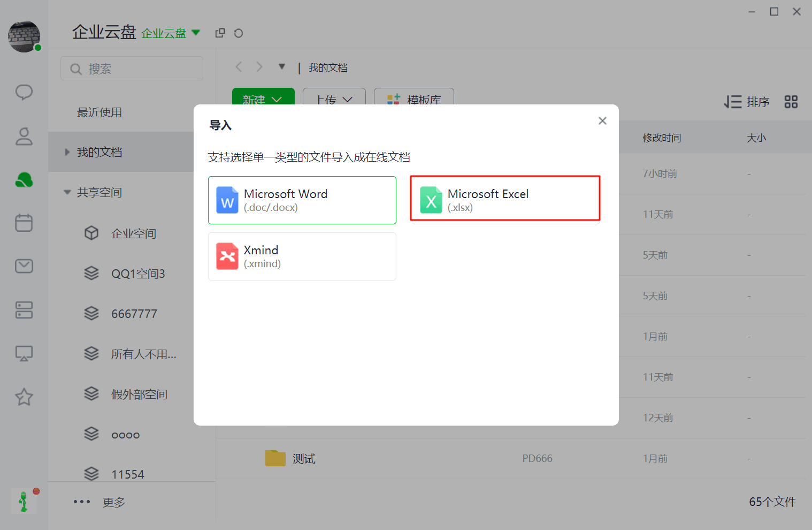Open the 测试 folder
The height and width of the screenshot is (530, 812).
(x=304, y=459)
